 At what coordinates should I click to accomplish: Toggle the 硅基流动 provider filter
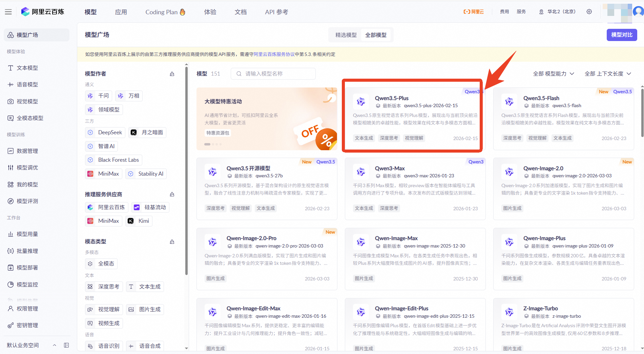pos(150,207)
